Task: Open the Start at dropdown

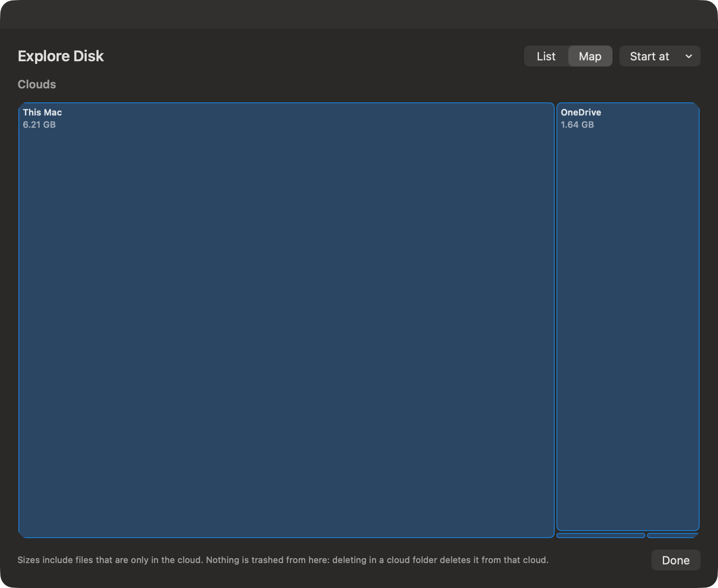Action: point(659,56)
